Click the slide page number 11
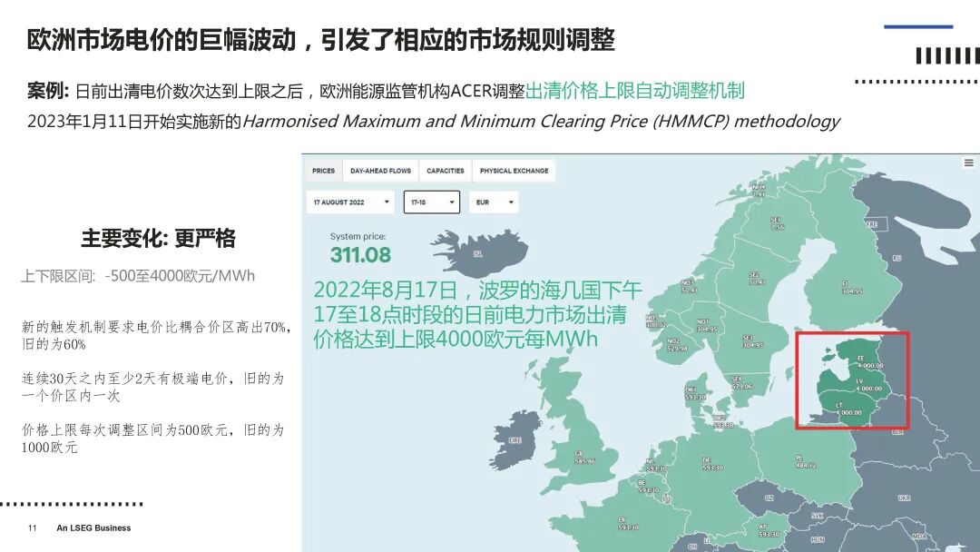 click(x=33, y=527)
